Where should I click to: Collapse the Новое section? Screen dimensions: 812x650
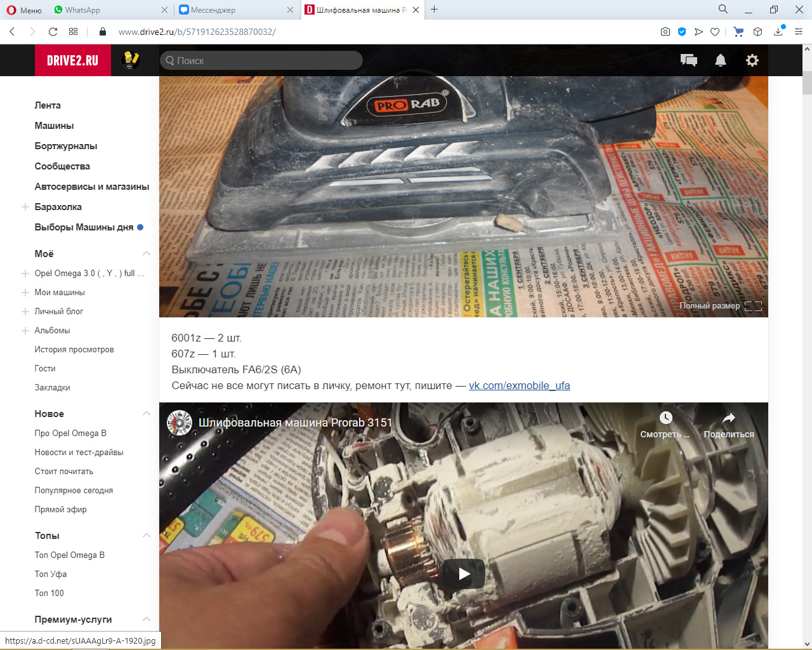click(x=147, y=413)
